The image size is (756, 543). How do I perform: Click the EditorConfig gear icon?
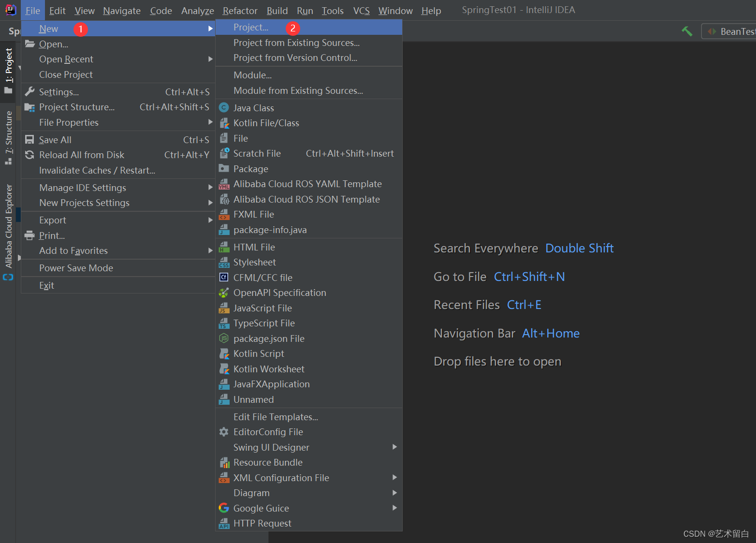[x=224, y=432]
